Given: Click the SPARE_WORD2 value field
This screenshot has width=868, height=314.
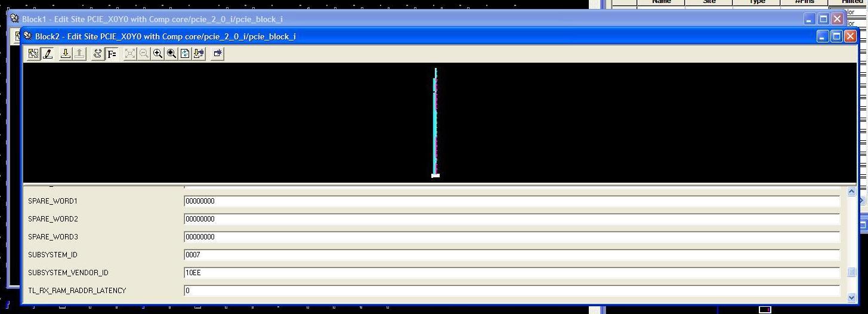Looking at the screenshot, I should coord(511,219).
